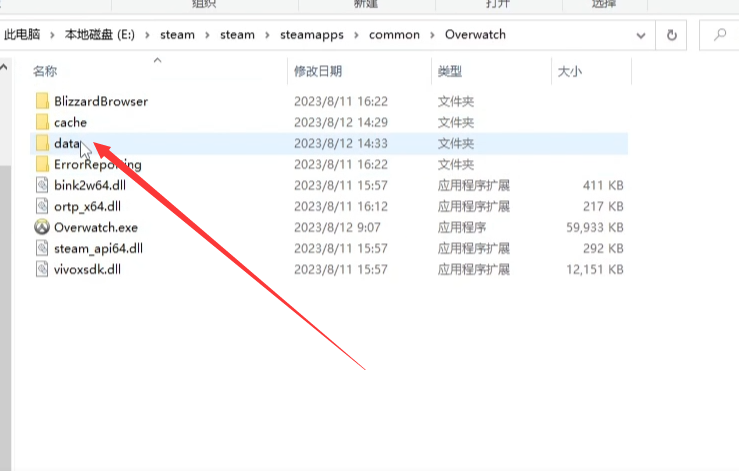Navigate to common in the breadcrumb path
The width and height of the screenshot is (739, 471).
[394, 35]
